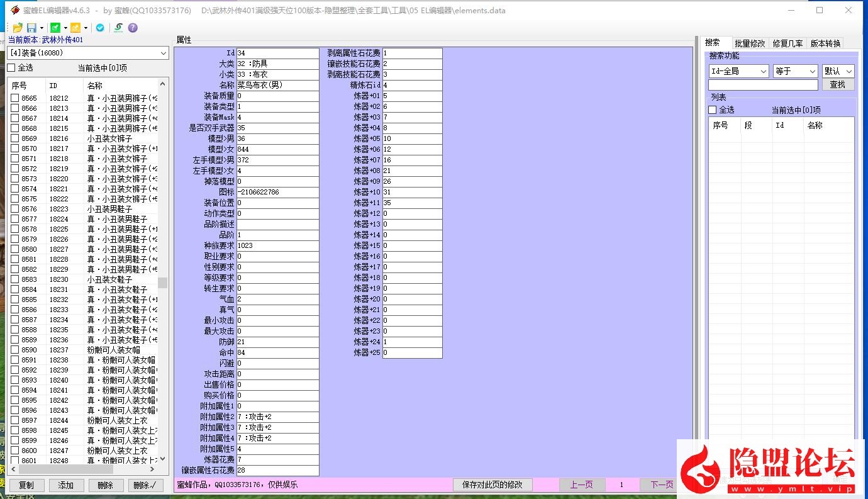The image size is (868, 499).
Task: Click the blue checkmark toolbar icon
Action: 100,28
